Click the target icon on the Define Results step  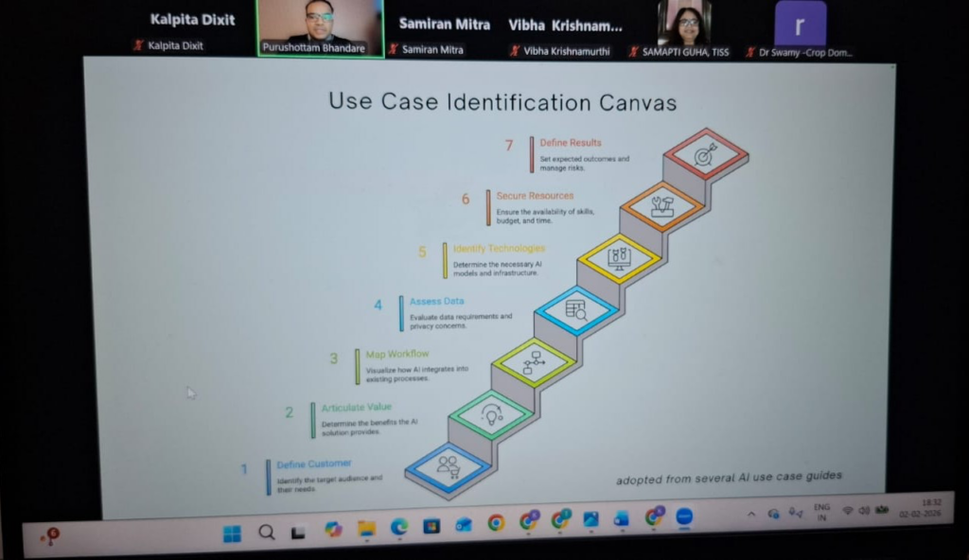click(x=705, y=154)
